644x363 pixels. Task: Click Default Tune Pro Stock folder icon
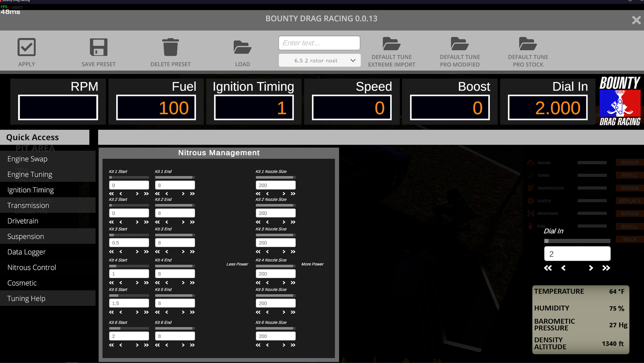[527, 44]
